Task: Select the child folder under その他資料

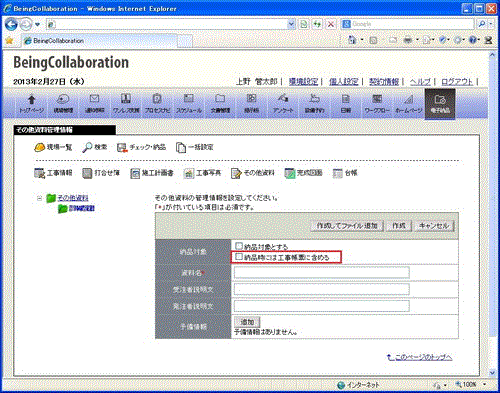Action: pos(82,209)
